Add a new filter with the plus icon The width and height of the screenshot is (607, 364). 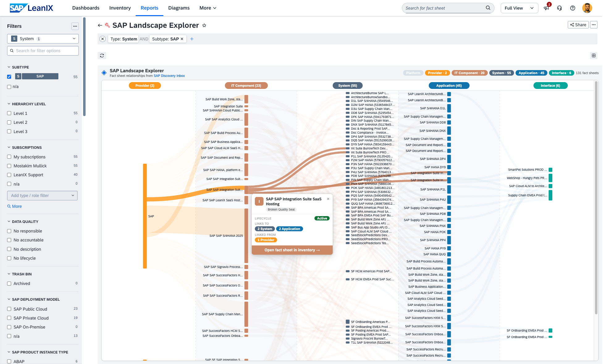[192, 39]
